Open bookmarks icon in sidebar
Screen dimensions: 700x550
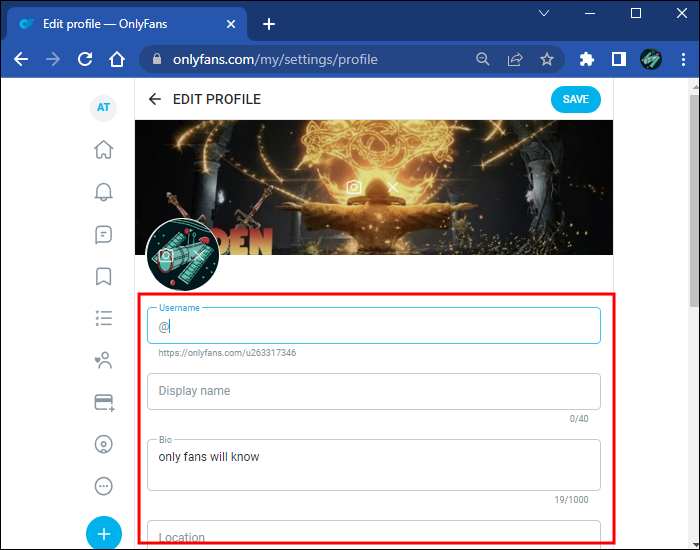click(x=104, y=276)
